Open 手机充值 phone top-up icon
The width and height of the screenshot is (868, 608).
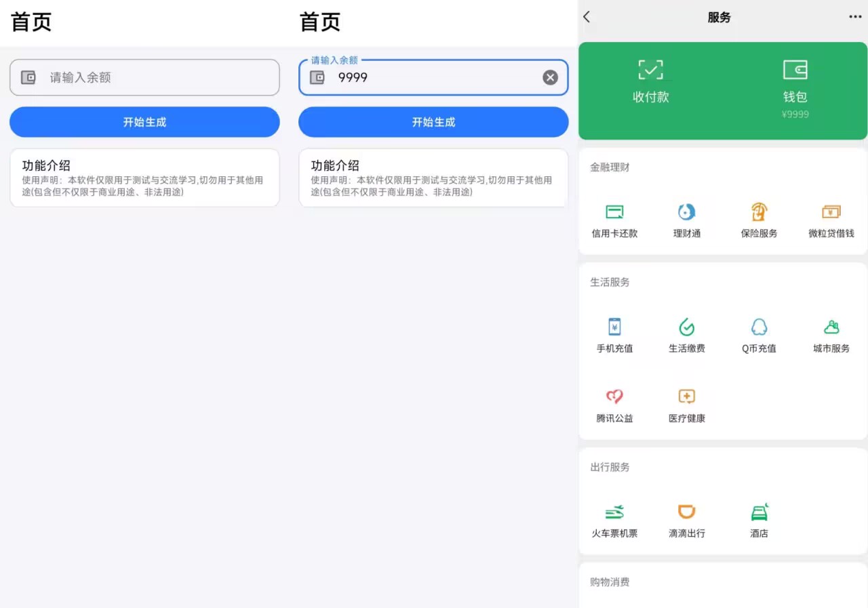(614, 327)
